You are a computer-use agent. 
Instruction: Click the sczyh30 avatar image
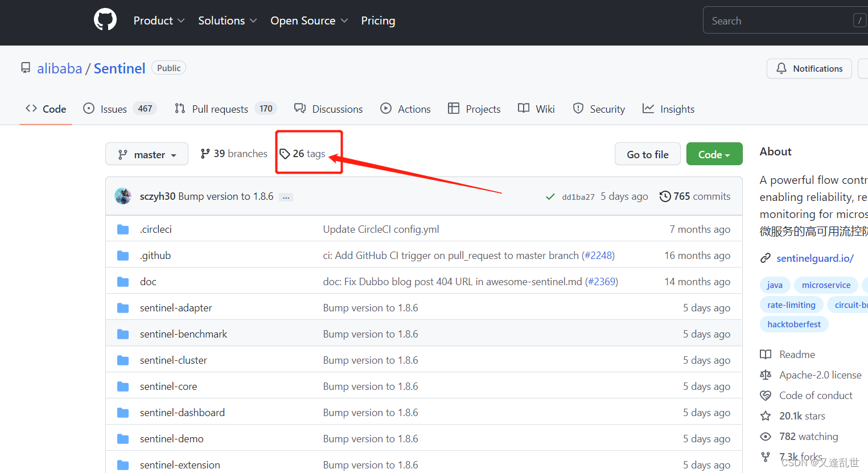[123, 196]
